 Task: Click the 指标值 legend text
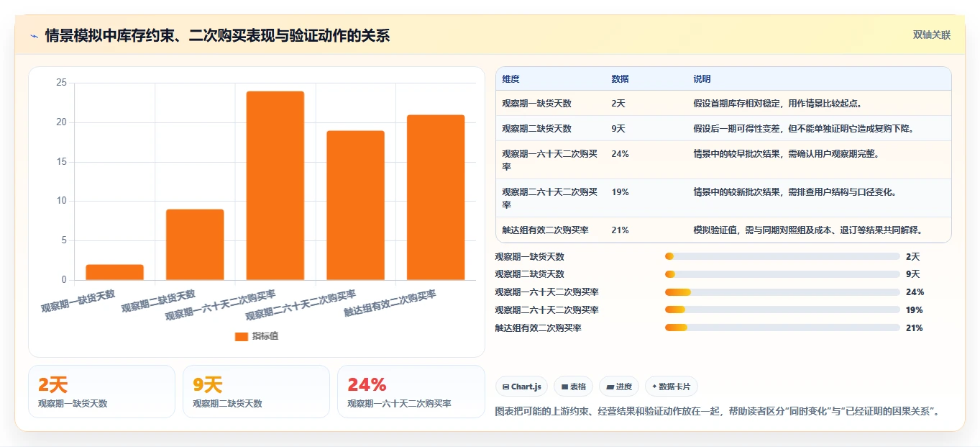pyautogui.click(x=265, y=336)
